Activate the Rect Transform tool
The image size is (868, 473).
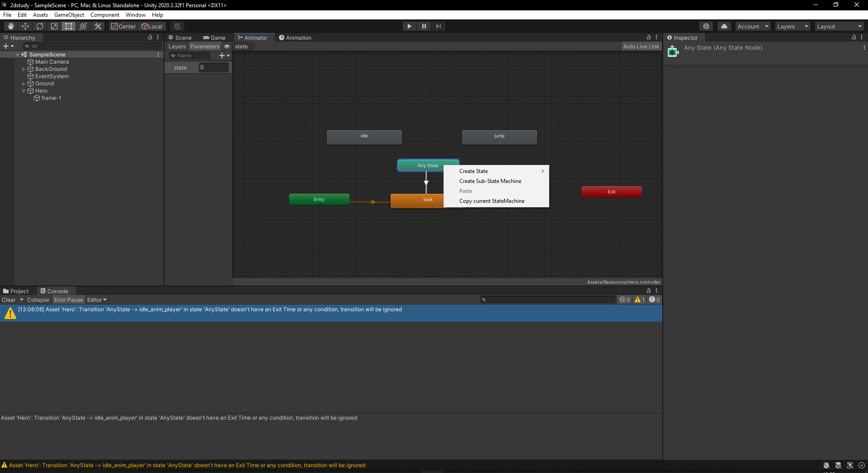click(x=68, y=26)
